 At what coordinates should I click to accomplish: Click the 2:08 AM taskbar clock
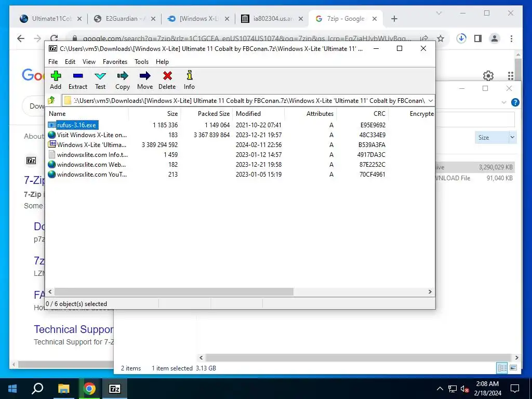pyautogui.click(x=487, y=384)
